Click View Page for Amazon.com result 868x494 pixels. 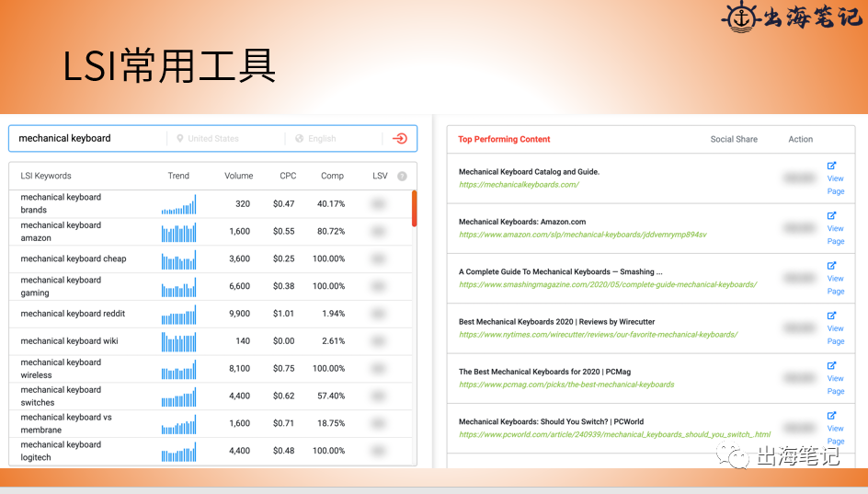(x=835, y=235)
